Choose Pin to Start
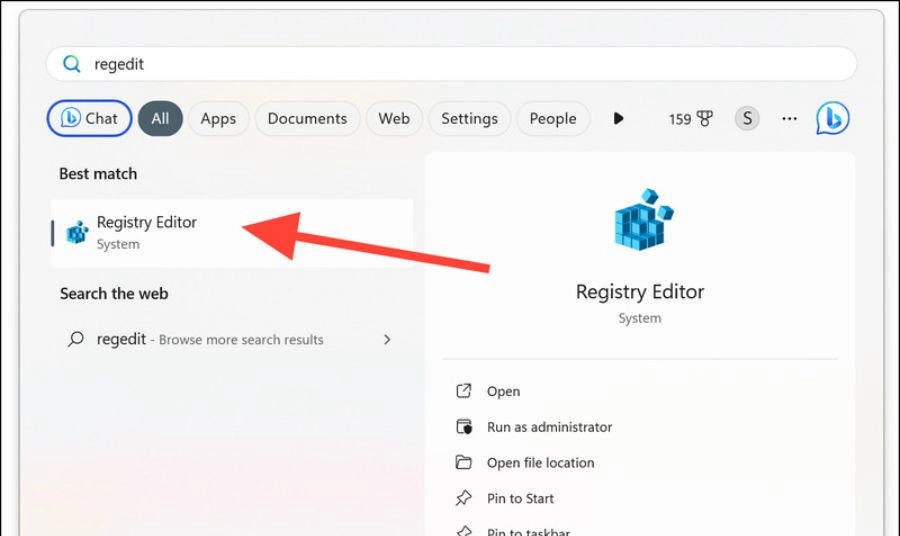The height and width of the screenshot is (536, 900). 520,498
